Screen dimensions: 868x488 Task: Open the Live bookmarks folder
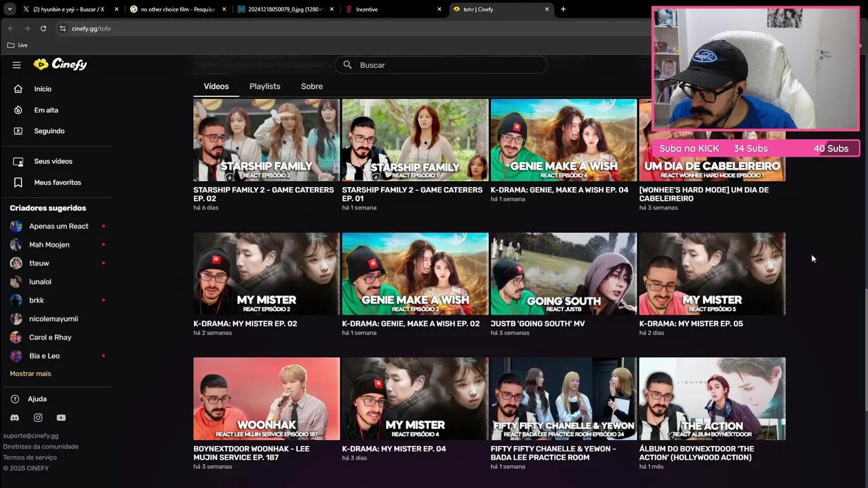[x=18, y=45]
